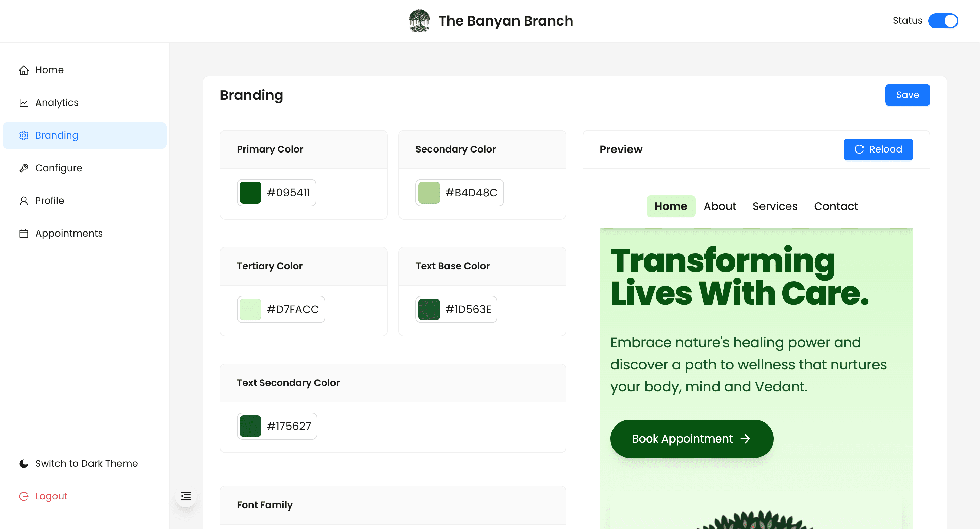Image resolution: width=980 pixels, height=529 pixels.
Task: Click the Configure wrench icon
Action: [23, 168]
